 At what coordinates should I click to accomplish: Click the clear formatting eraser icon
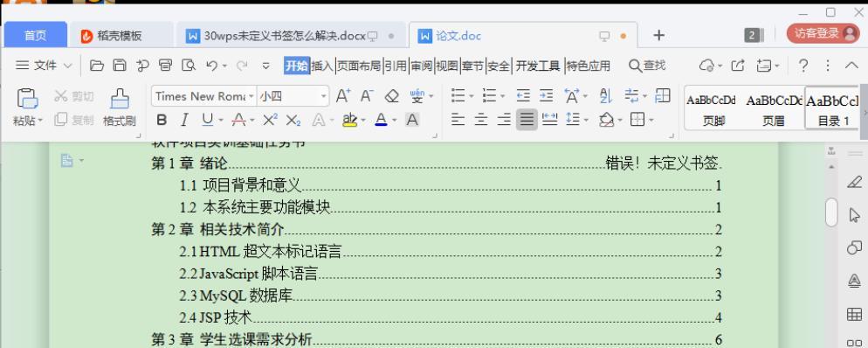coord(391,96)
